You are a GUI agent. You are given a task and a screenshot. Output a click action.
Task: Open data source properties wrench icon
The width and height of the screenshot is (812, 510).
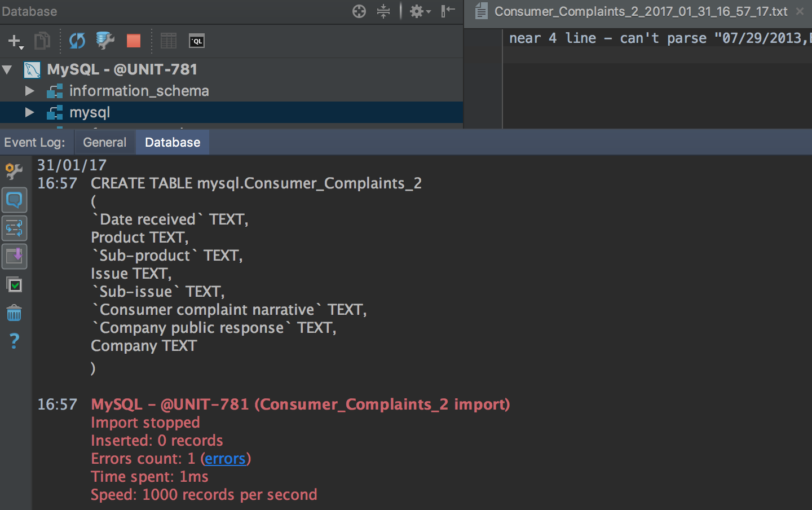click(x=105, y=41)
